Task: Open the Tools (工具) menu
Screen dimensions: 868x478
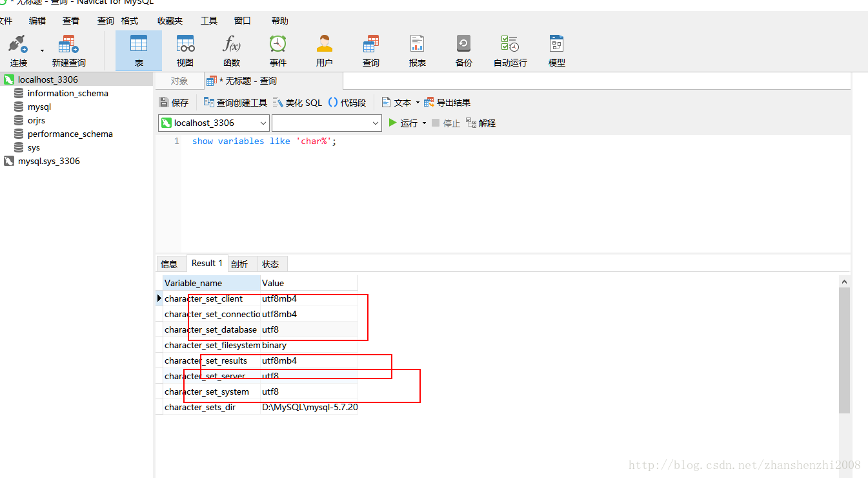Action: click(x=209, y=21)
